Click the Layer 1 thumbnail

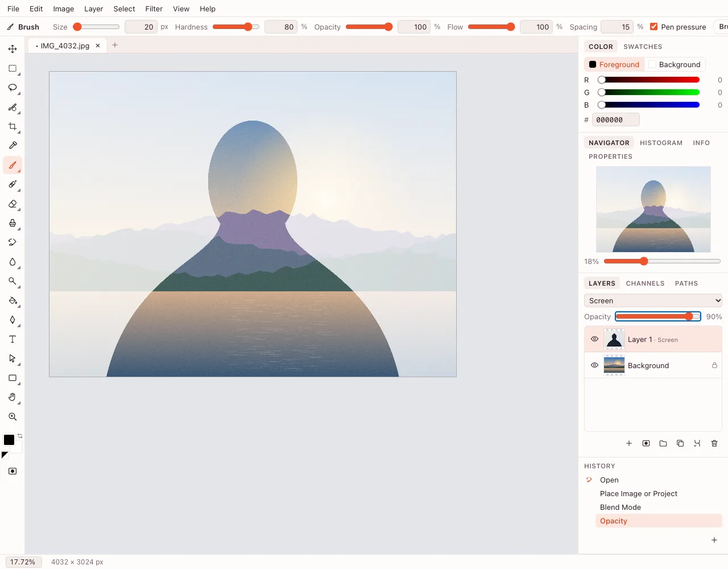(614, 339)
